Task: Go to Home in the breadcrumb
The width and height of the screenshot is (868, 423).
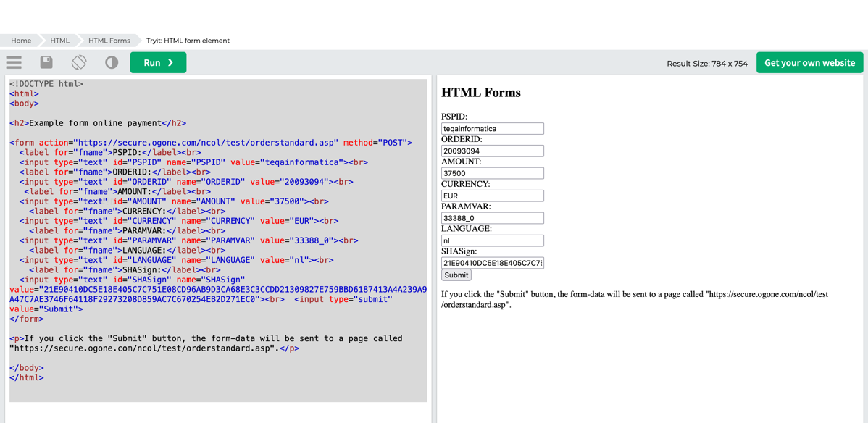Action: [21, 41]
